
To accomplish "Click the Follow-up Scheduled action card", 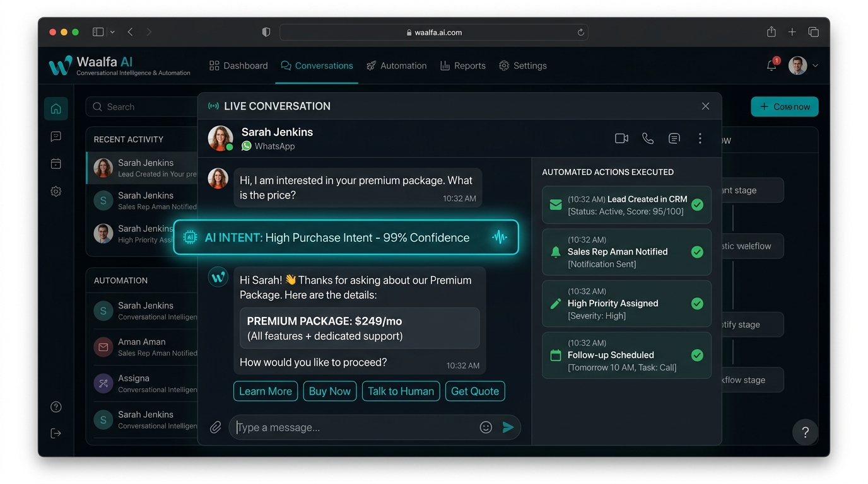I will [x=626, y=355].
